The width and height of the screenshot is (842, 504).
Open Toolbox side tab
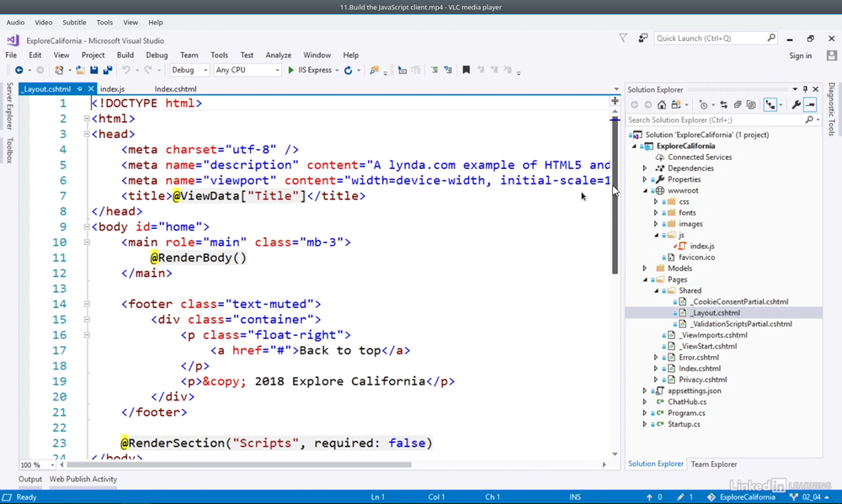(9, 151)
